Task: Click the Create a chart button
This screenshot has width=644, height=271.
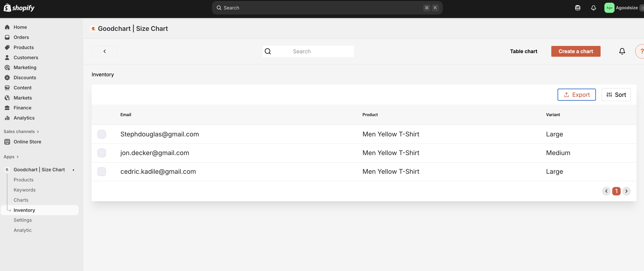Action: coord(576,51)
